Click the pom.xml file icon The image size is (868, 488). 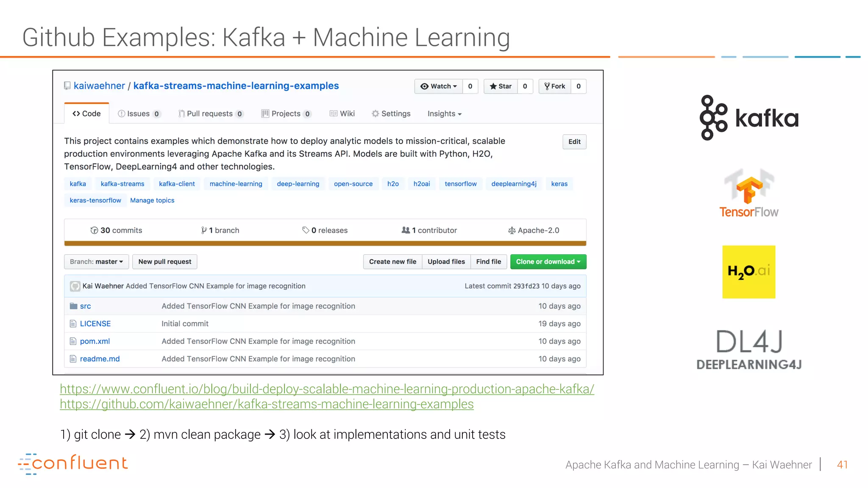(73, 341)
